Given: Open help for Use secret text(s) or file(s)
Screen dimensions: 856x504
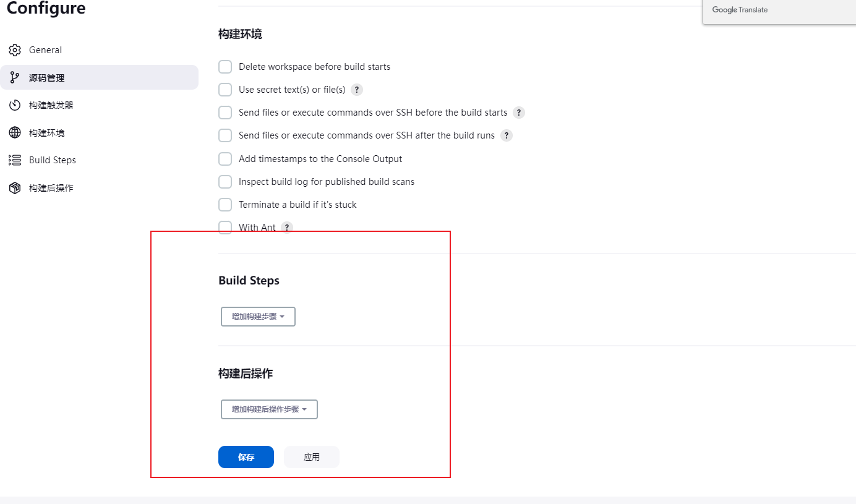Looking at the screenshot, I should click(x=357, y=90).
